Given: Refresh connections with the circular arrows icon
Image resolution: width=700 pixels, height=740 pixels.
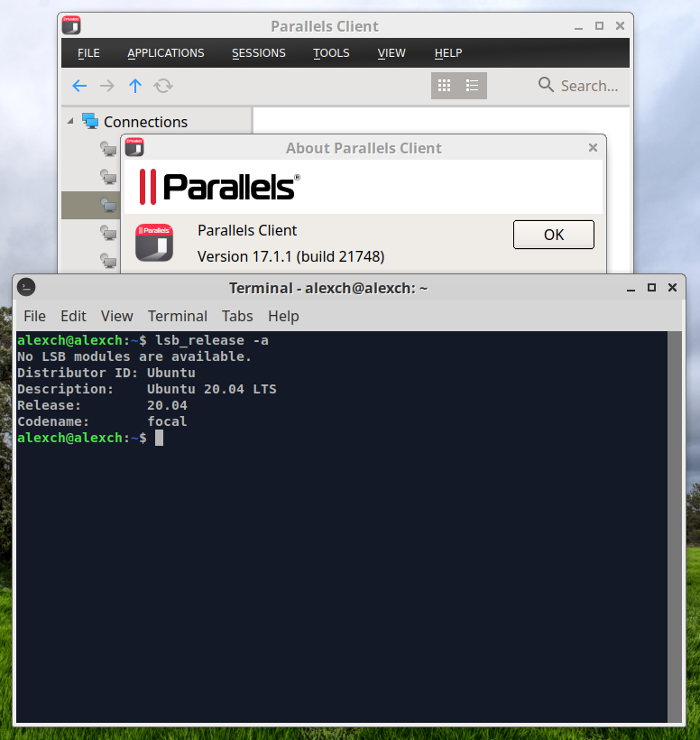Looking at the screenshot, I should (163, 86).
